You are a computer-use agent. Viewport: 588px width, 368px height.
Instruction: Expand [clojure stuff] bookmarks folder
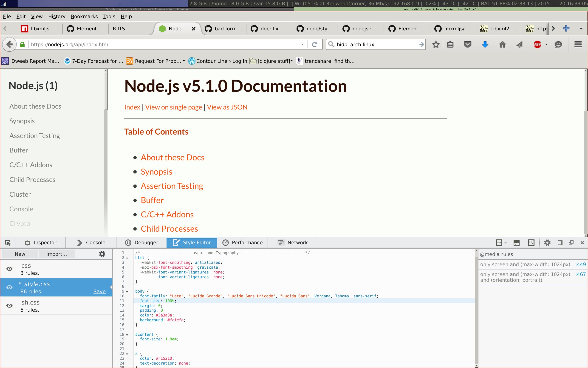coord(291,61)
